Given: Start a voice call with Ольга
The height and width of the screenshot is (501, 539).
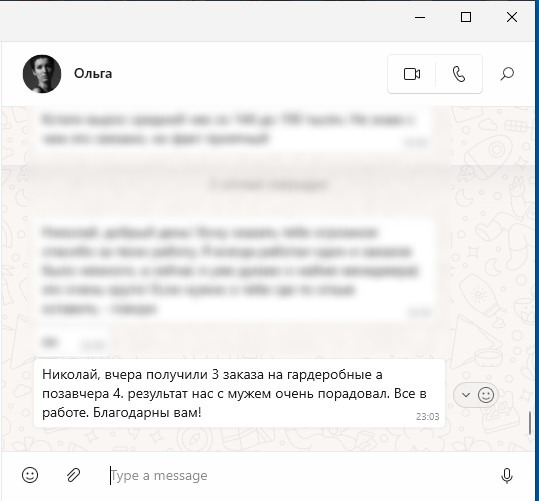Looking at the screenshot, I should 459,74.
